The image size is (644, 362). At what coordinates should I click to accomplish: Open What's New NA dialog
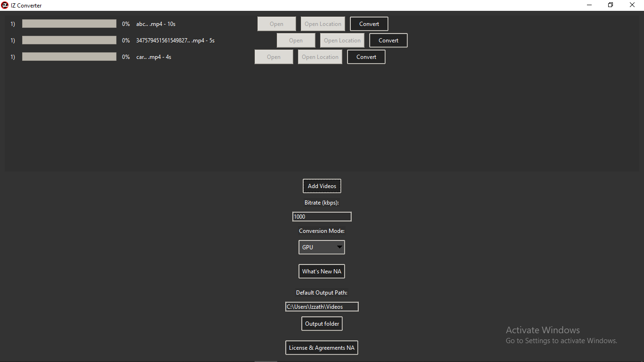pyautogui.click(x=322, y=271)
